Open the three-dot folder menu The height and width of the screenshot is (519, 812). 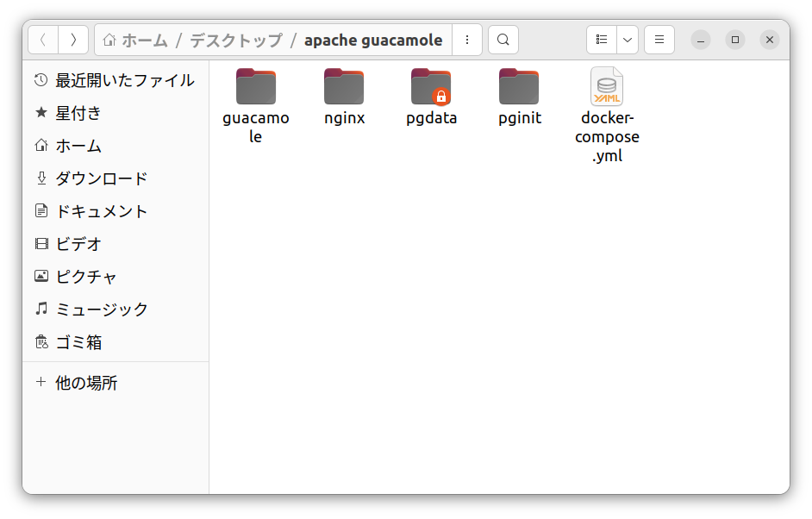[x=467, y=40]
